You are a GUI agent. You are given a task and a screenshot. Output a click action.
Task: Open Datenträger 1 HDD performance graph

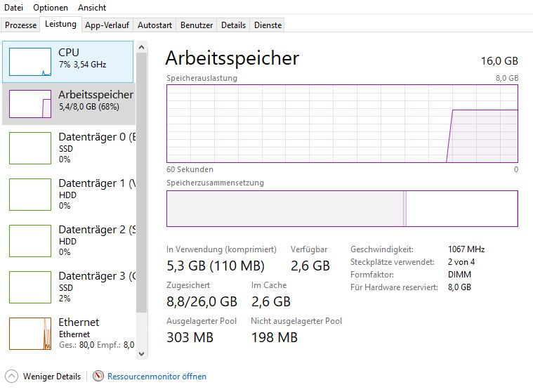click(30, 194)
